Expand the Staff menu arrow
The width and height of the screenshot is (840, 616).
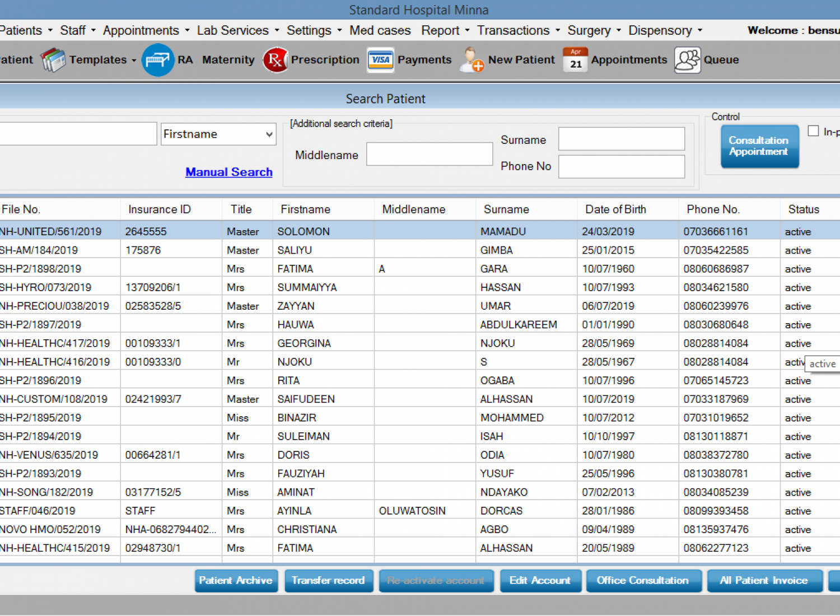[x=94, y=31]
